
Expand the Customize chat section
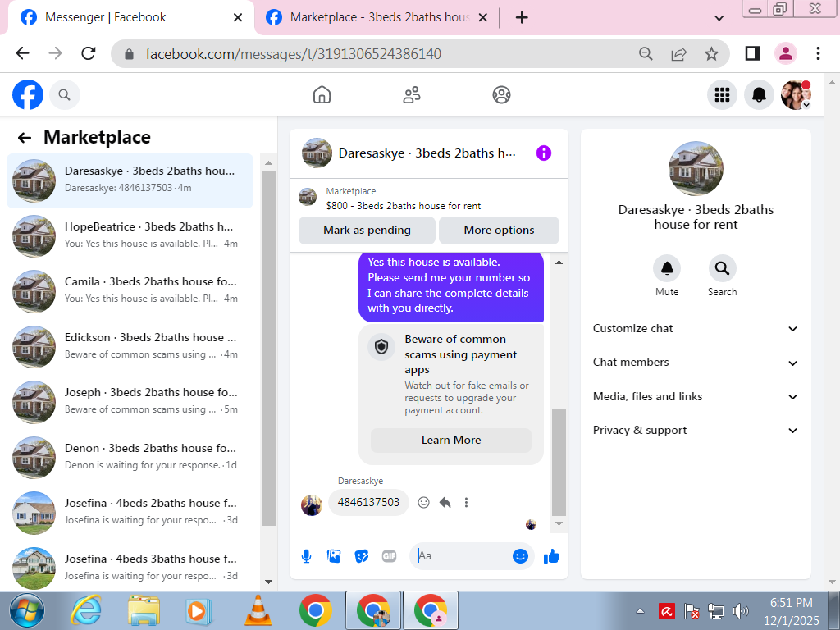coord(696,329)
